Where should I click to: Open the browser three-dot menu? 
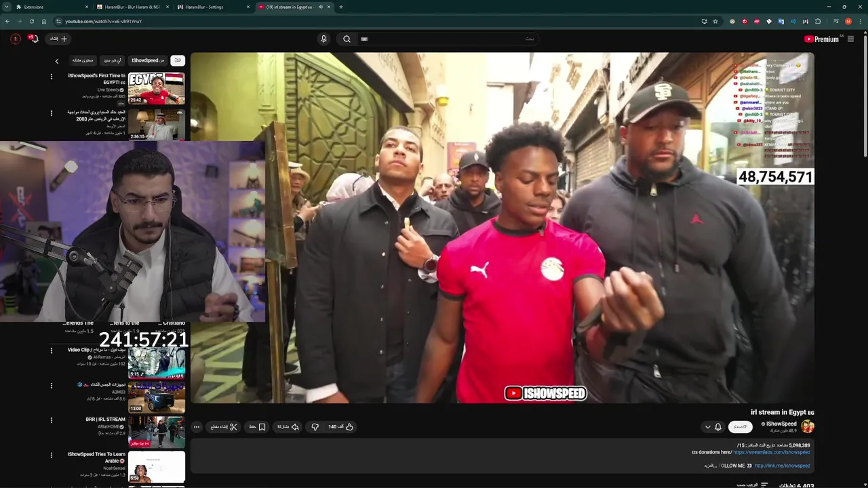860,21
